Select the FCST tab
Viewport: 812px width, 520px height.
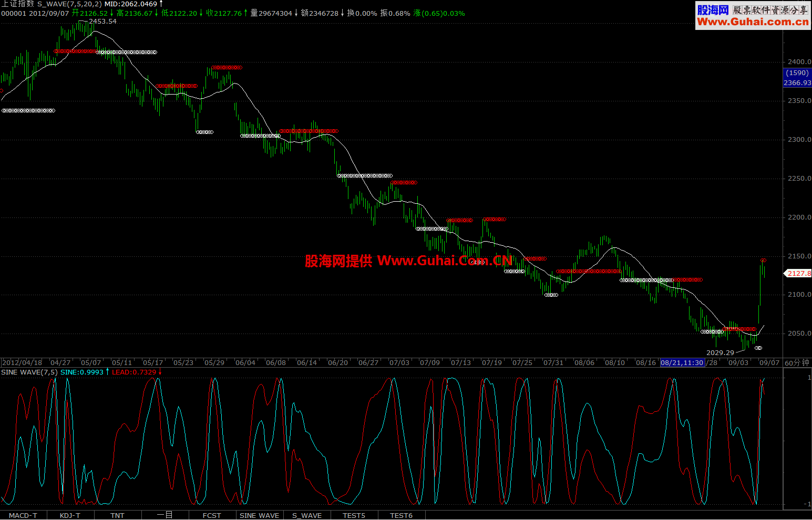[212, 515]
